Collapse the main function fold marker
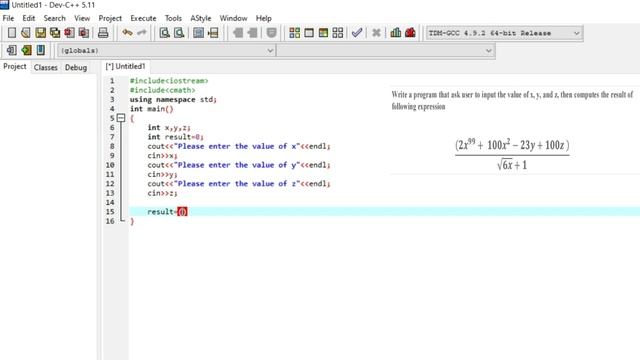This screenshot has width=640, height=360. [x=121, y=118]
